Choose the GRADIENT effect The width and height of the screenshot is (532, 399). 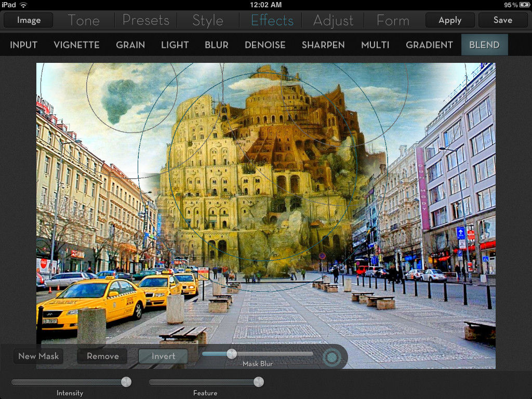click(429, 45)
